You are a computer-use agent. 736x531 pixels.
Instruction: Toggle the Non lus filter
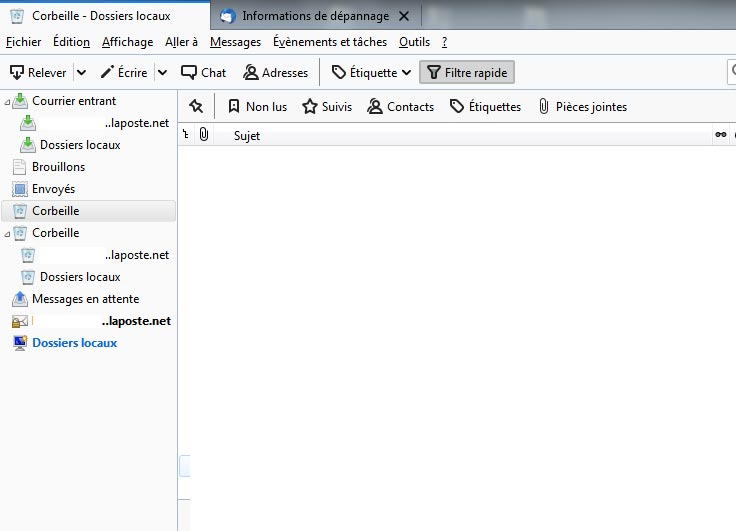257,107
